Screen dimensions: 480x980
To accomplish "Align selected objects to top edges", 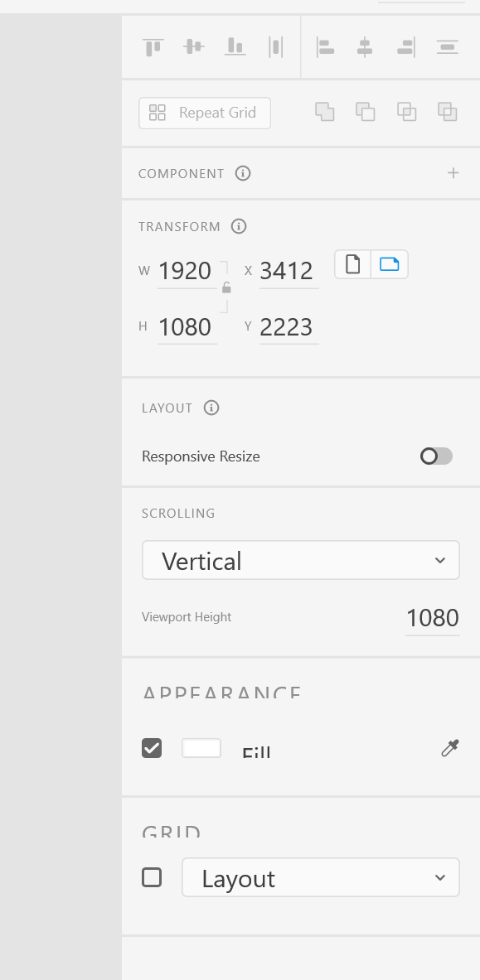I will click(x=152, y=46).
